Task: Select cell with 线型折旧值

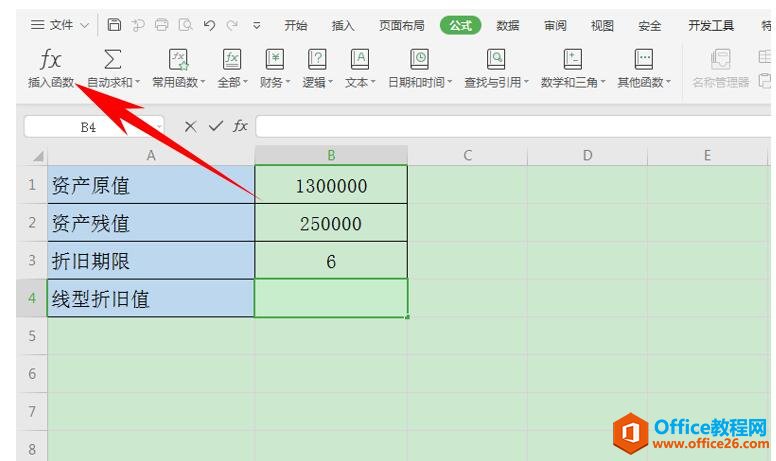Action: coord(151,298)
